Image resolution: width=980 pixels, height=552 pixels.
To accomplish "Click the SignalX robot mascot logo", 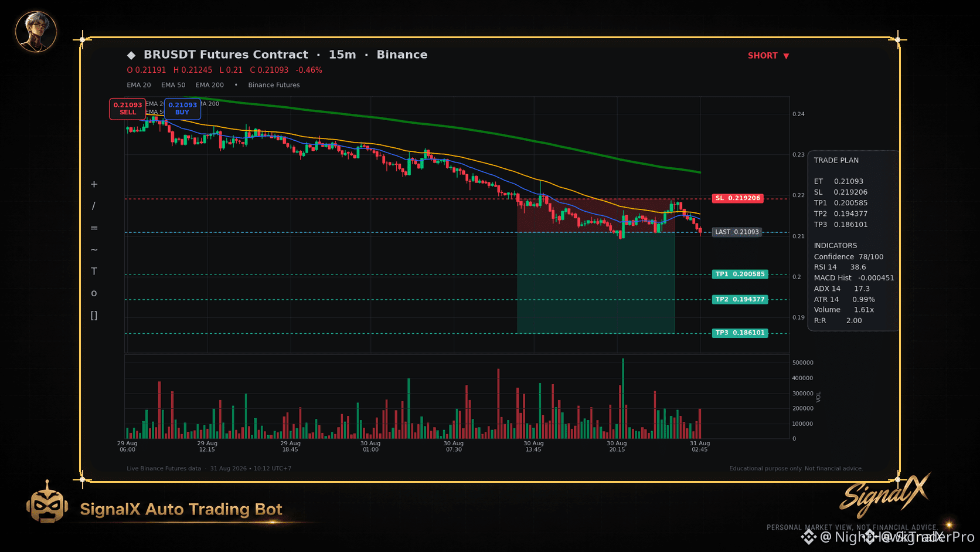I will click(47, 502).
